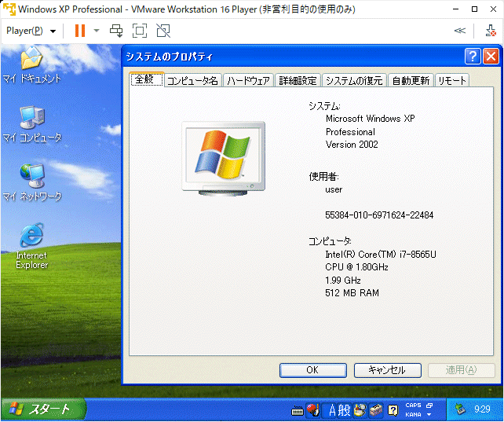Click the Send Ctrl+Alt+Del VMware icon
504x422 pixels.
(x=116, y=31)
